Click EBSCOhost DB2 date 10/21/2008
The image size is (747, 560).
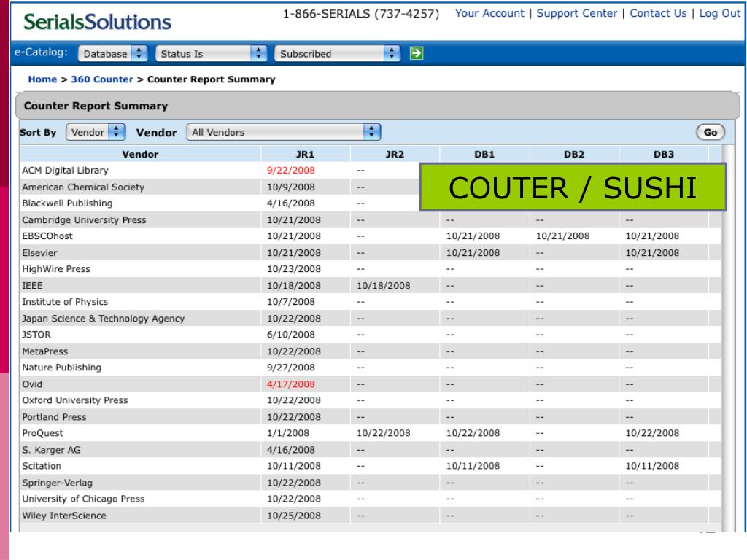coord(562,236)
